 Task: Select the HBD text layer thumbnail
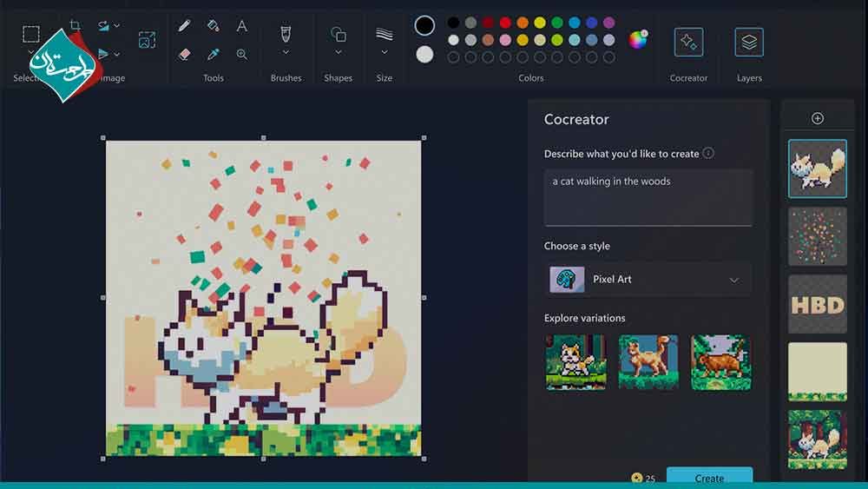coord(818,304)
